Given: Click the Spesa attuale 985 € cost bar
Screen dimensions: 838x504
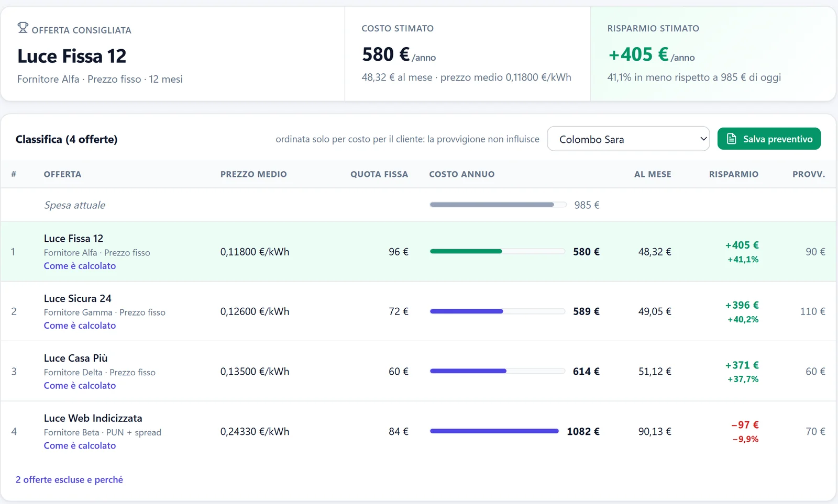Looking at the screenshot, I should (498, 205).
